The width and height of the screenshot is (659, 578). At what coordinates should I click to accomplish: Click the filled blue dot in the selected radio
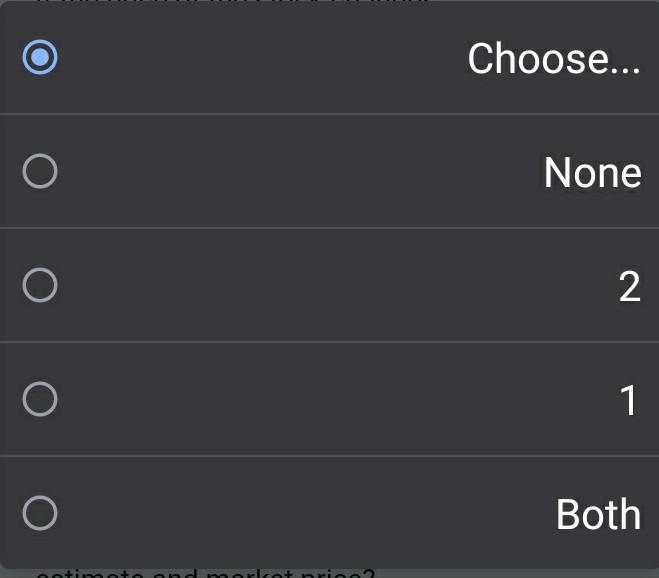pos(40,57)
